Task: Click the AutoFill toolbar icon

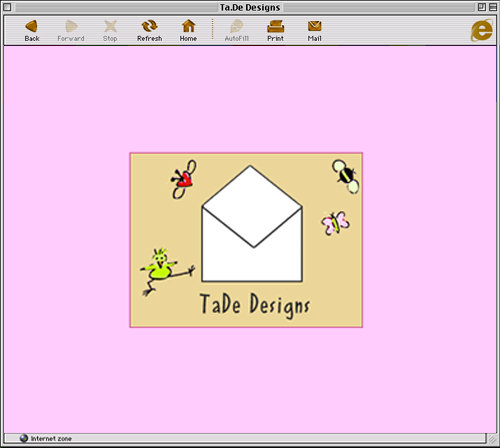Action: 237,30
